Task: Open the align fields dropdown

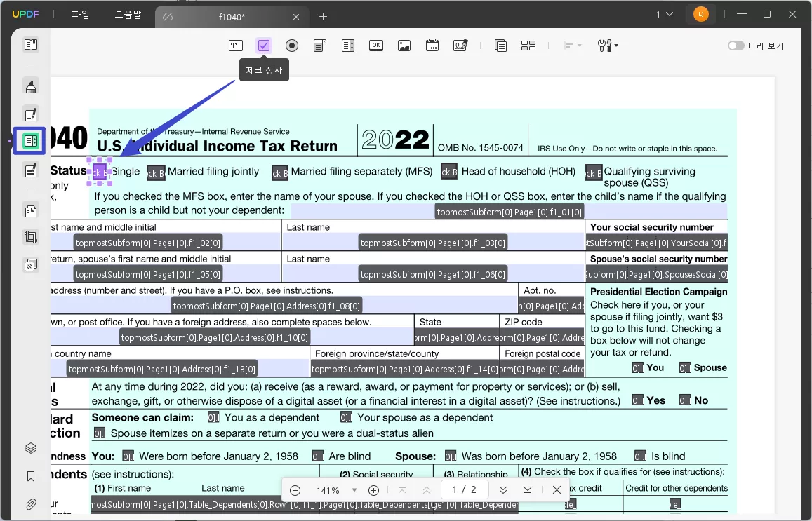Action: pyautogui.click(x=573, y=46)
